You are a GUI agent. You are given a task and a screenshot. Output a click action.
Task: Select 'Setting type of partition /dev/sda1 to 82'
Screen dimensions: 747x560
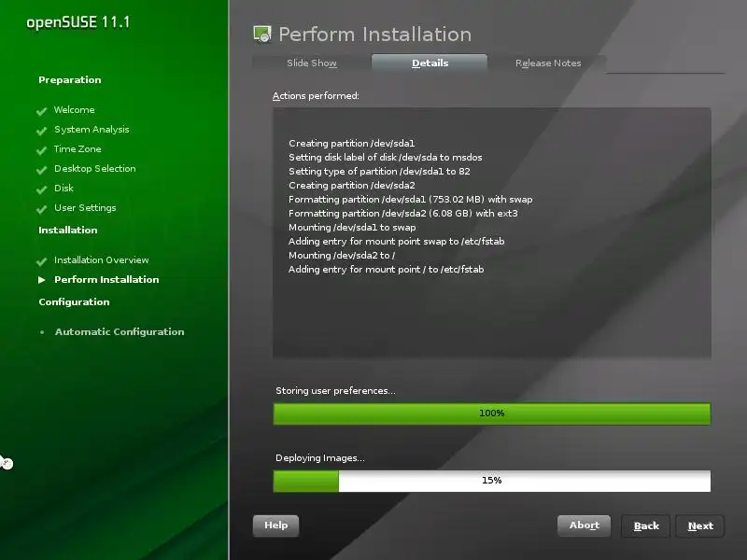(x=379, y=171)
